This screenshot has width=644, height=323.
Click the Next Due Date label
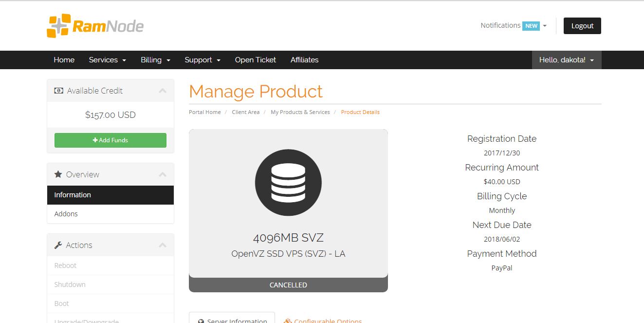(502, 225)
